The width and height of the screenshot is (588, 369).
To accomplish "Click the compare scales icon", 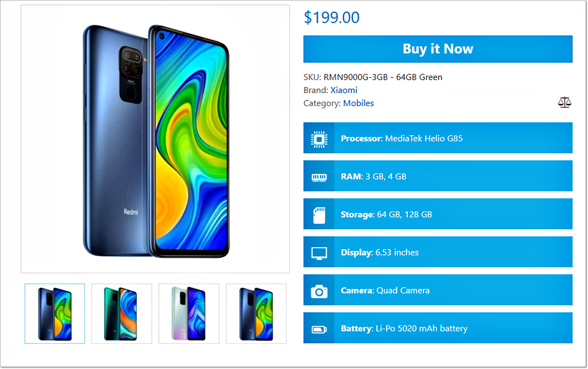I will click(x=564, y=102).
